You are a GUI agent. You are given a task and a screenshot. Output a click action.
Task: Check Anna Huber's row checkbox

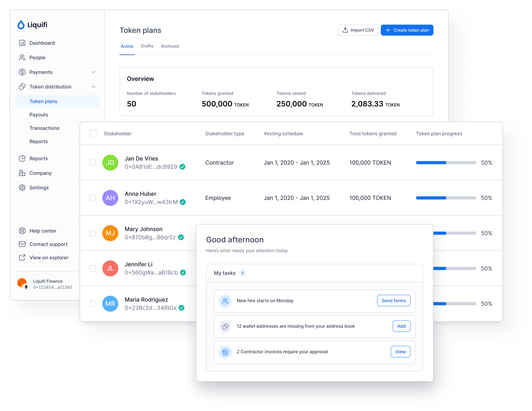click(x=93, y=198)
